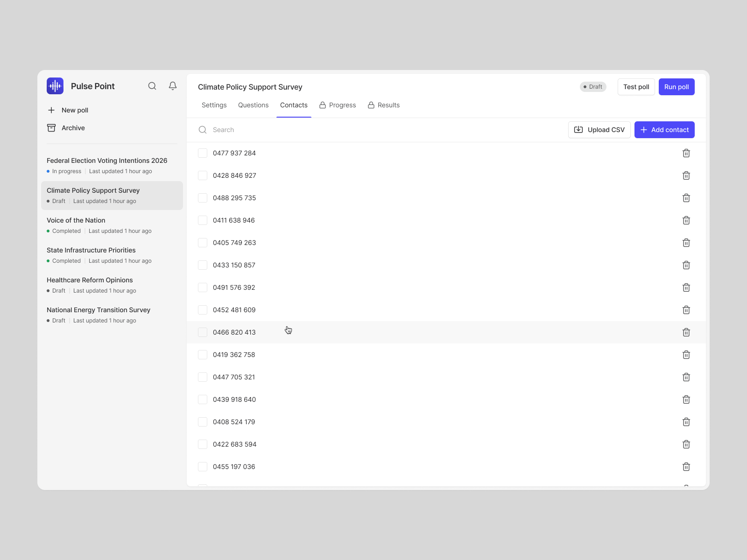Open notifications bell icon
747x560 pixels.
coord(173,86)
